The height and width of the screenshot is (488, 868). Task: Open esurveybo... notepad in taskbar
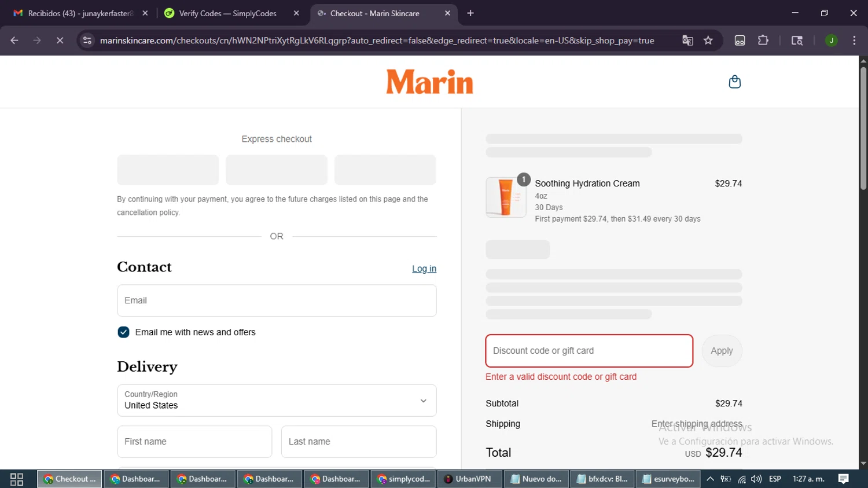pos(668,479)
